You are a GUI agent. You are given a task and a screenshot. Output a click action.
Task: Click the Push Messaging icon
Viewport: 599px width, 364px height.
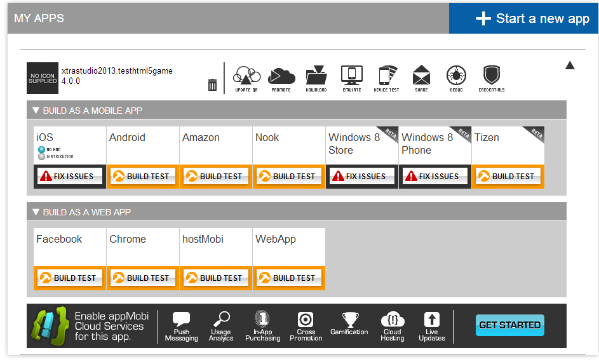tap(182, 326)
